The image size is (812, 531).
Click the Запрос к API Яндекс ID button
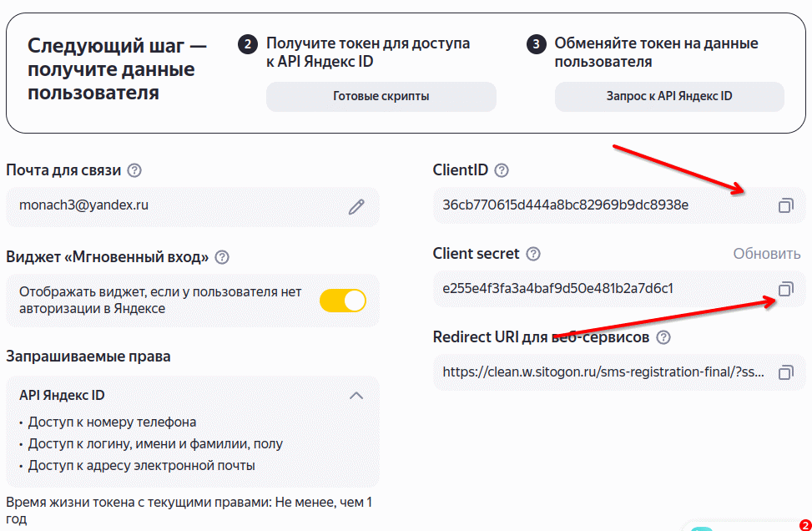click(x=669, y=96)
